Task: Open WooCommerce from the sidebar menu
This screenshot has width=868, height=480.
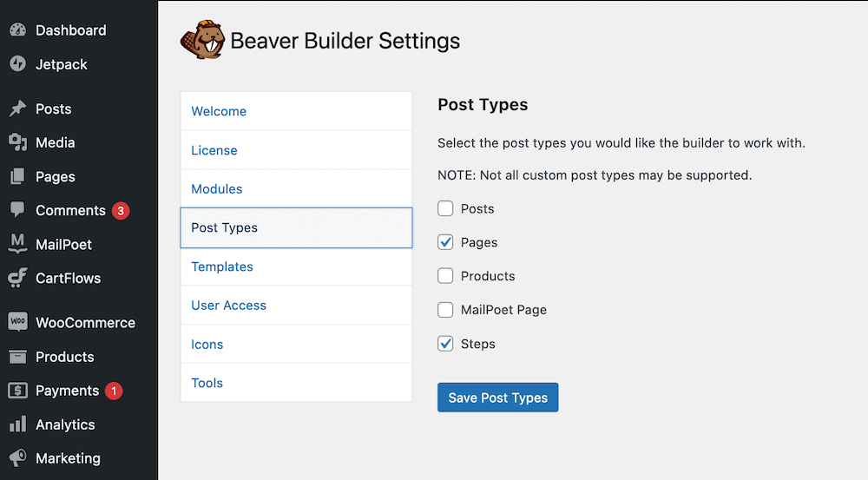Action: coord(85,322)
